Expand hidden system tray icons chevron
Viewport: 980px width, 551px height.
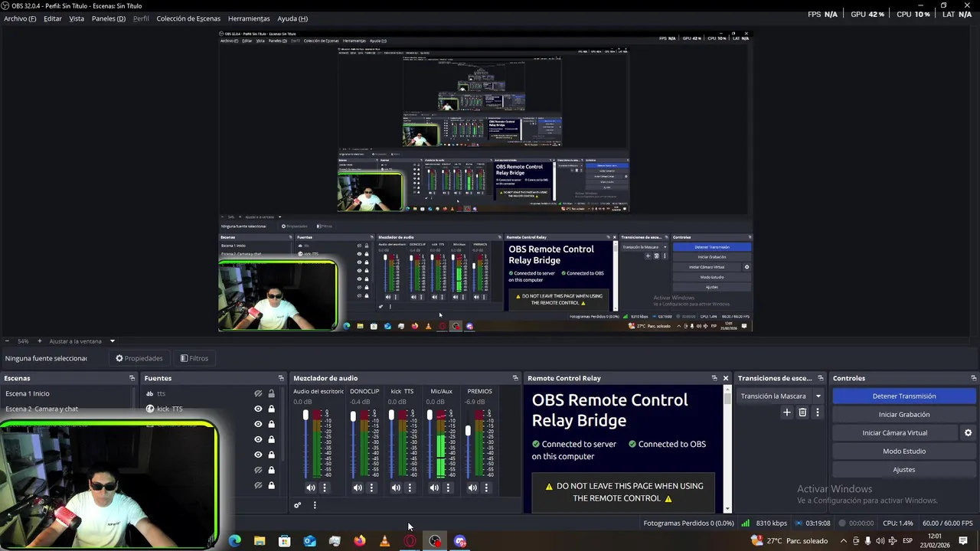pos(843,540)
